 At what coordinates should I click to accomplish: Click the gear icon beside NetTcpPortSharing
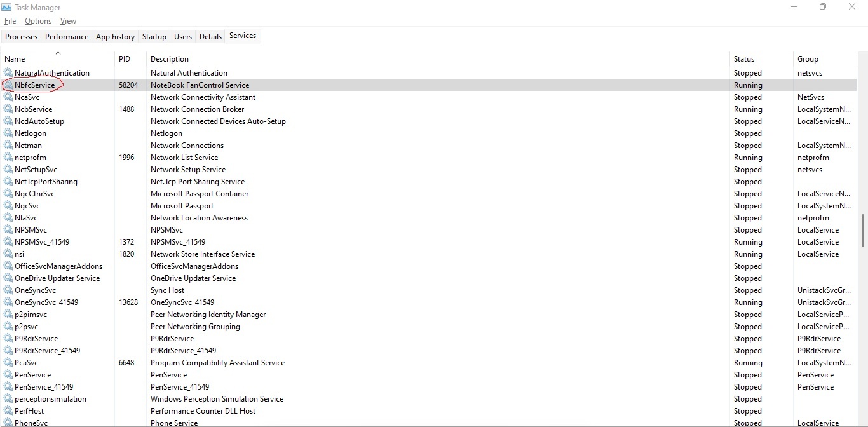[8, 181]
